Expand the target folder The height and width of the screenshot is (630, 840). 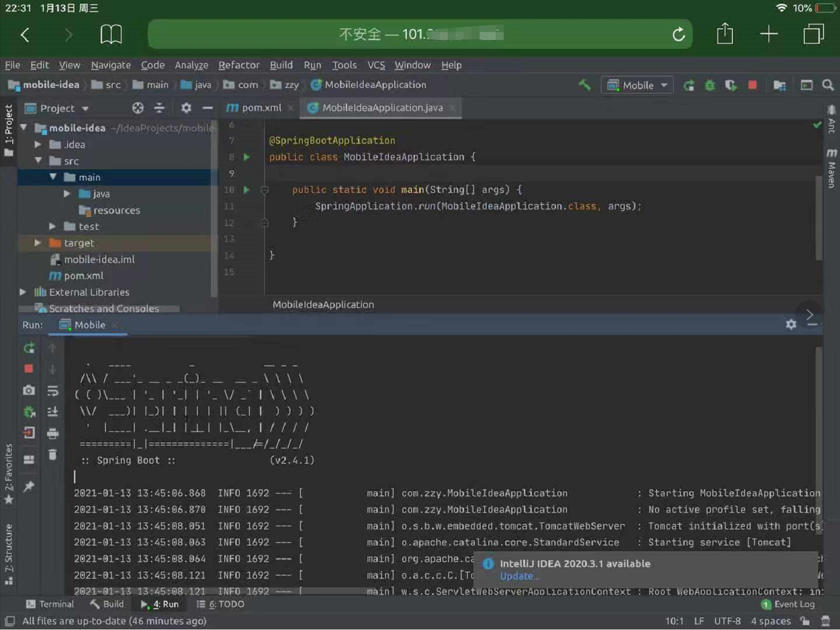pos(37,243)
